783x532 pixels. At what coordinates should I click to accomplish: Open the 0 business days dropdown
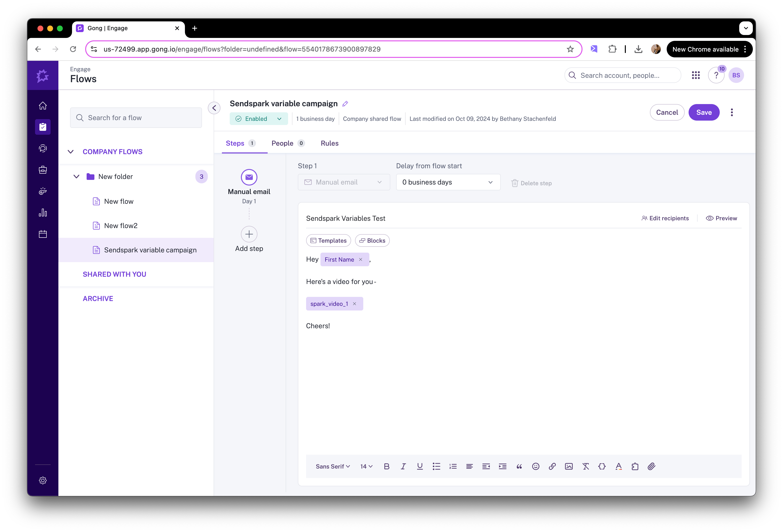click(448, 182)
